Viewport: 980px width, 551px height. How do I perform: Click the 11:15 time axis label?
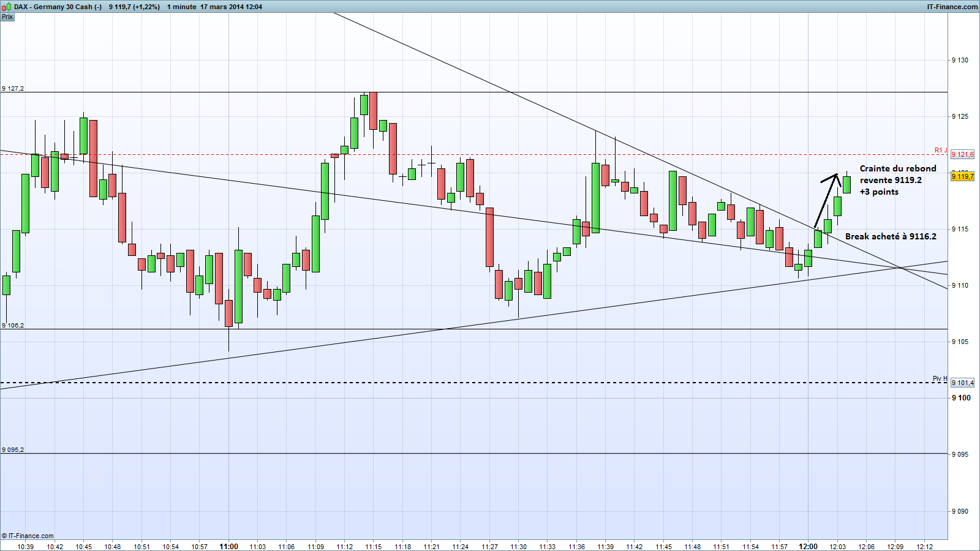(x=374, y=547)
